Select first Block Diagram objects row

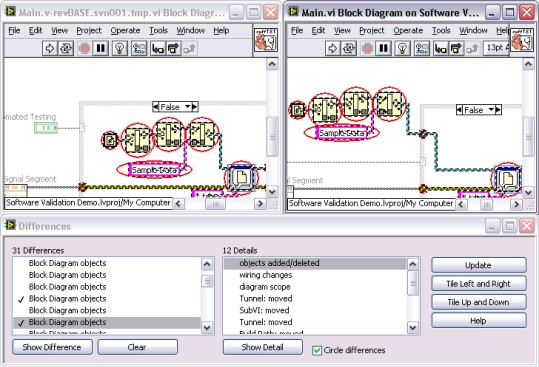point(107,263)
